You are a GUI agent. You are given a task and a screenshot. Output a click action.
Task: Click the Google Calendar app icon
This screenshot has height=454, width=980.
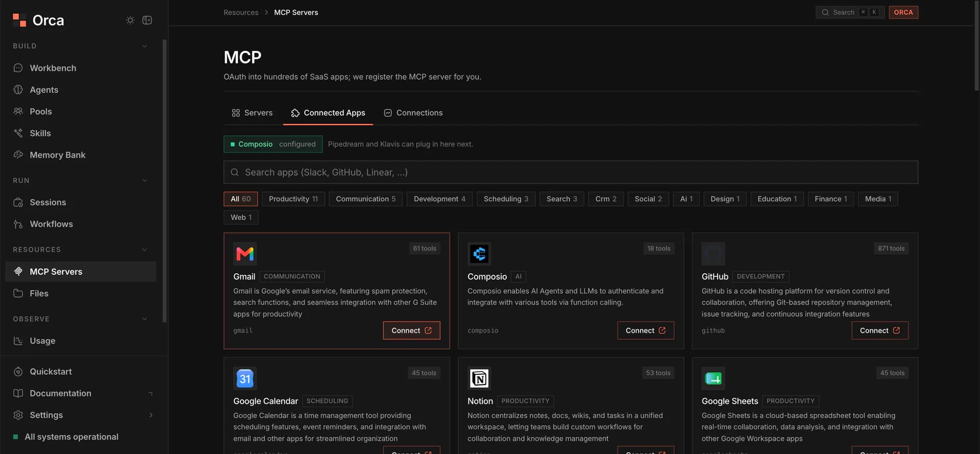245,378
